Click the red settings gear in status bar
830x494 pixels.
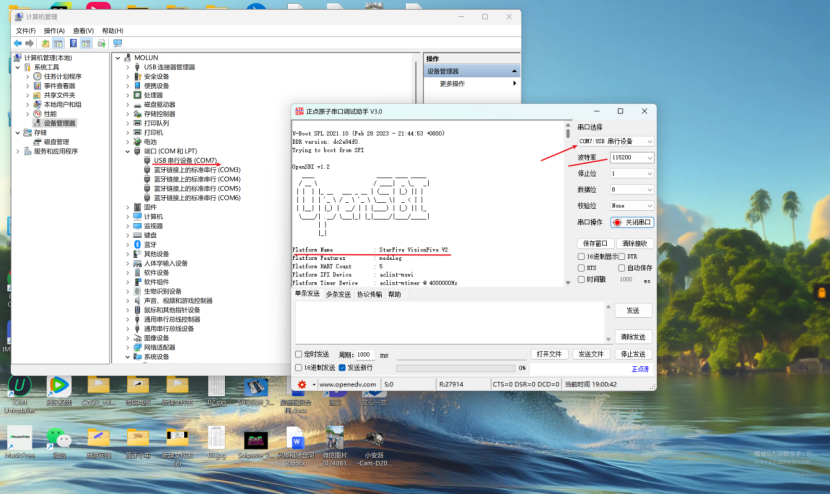(x=300, y=384)
